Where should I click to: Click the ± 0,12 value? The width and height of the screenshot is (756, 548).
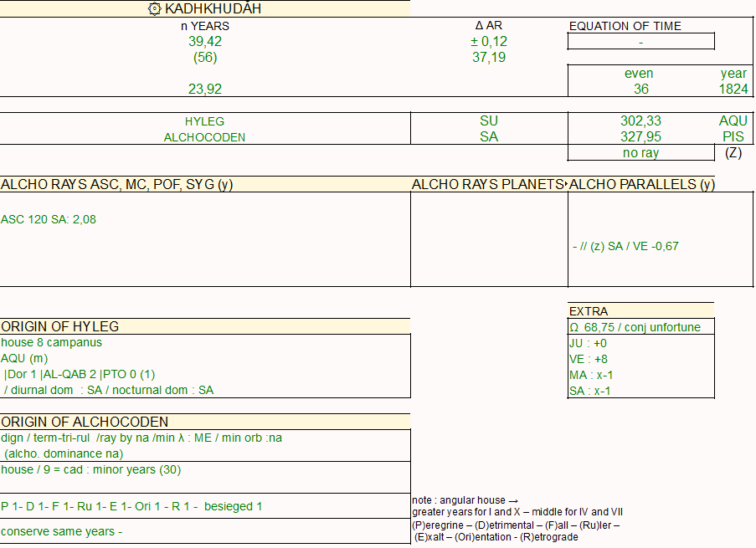point(488,42)
